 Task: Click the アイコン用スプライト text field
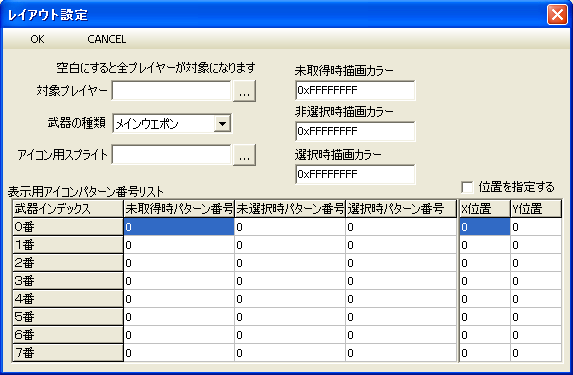coord(171,155)
